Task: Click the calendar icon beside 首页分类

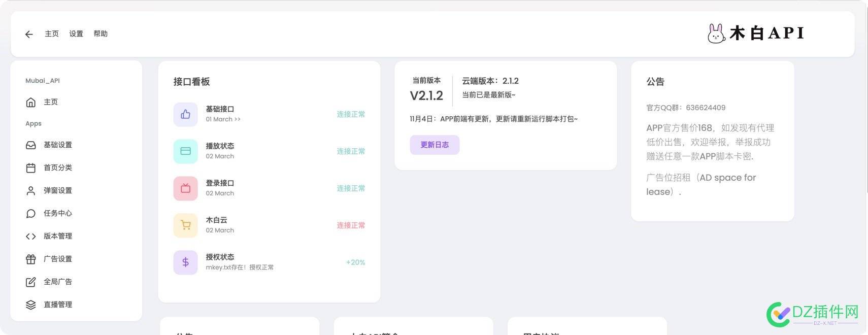Action: coord(30,168)
